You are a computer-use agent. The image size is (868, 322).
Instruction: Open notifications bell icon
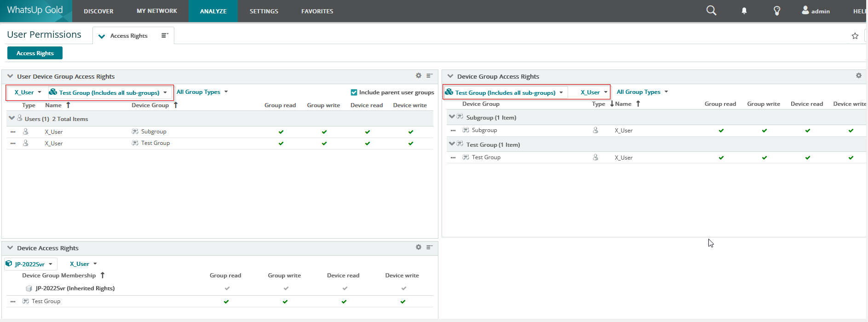tap(744, 11)
